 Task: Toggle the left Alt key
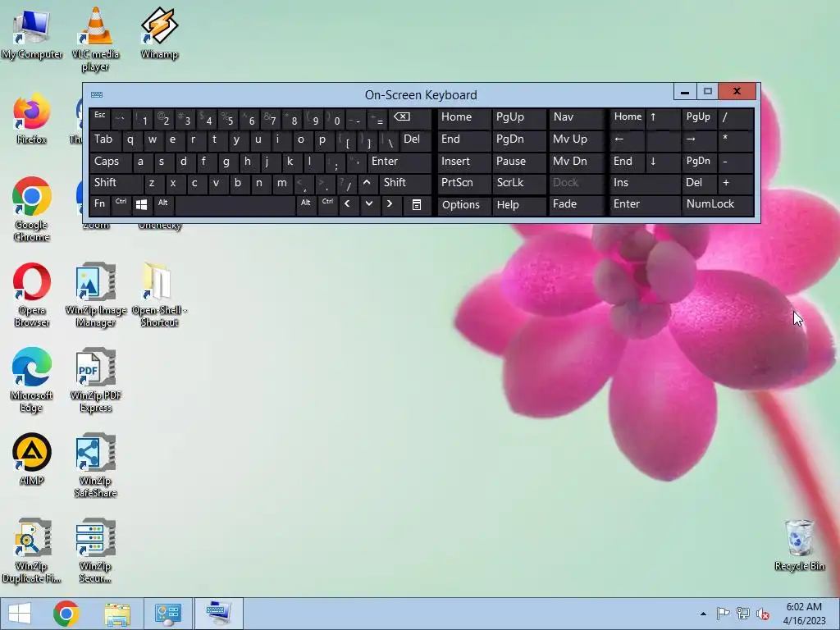click(163, 204)
